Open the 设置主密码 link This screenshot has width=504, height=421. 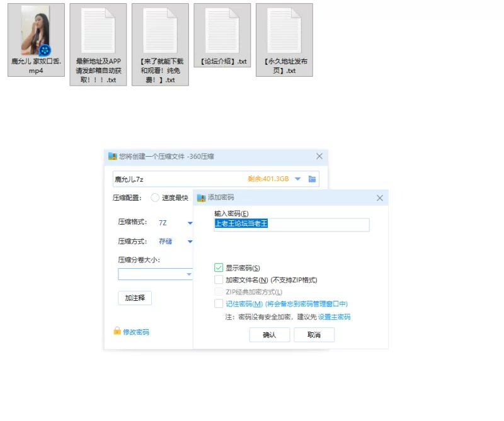(x=335, y=317)
